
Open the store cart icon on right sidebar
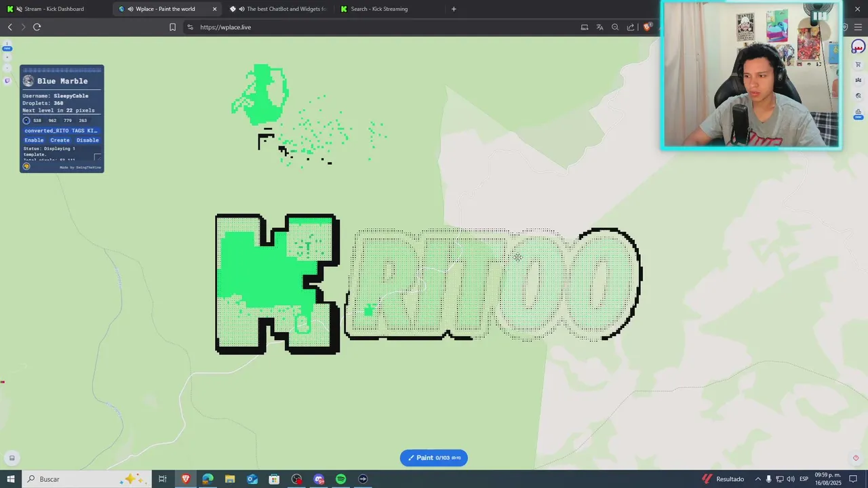pyautogui.click(x=859, y=64)
